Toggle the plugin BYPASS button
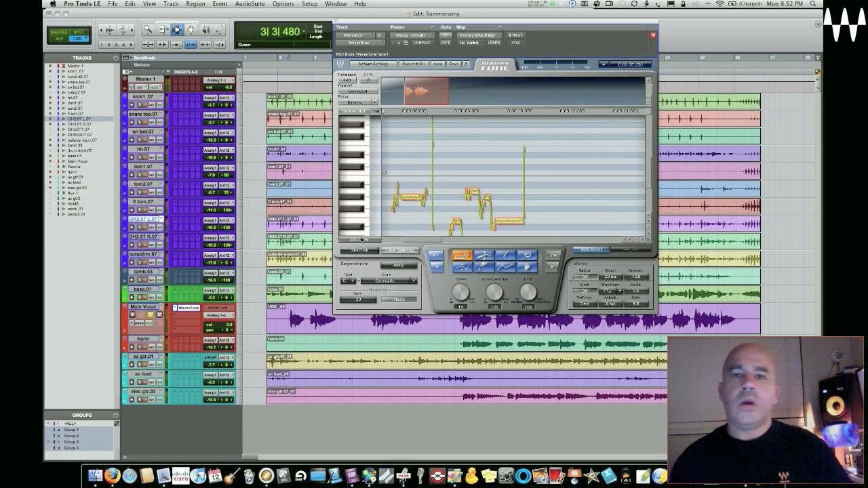This screenshot has height=488, width=868. click(515, 35)
